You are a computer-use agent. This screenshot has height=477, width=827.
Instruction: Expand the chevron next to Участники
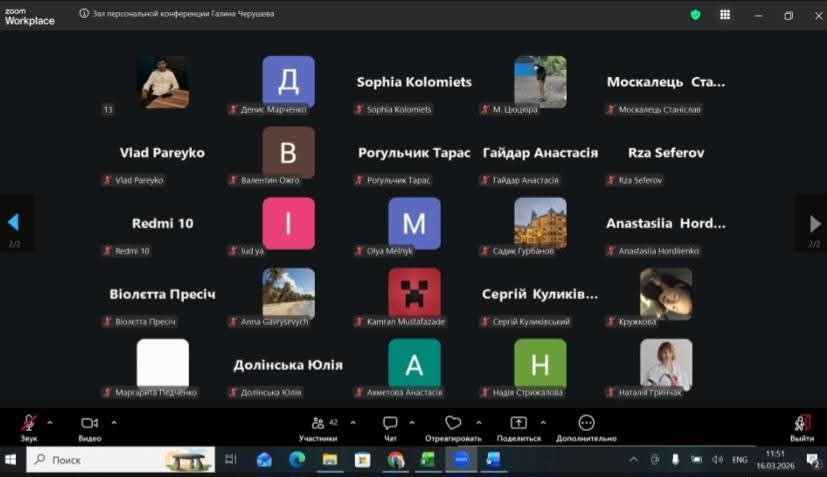pos(352,421)
